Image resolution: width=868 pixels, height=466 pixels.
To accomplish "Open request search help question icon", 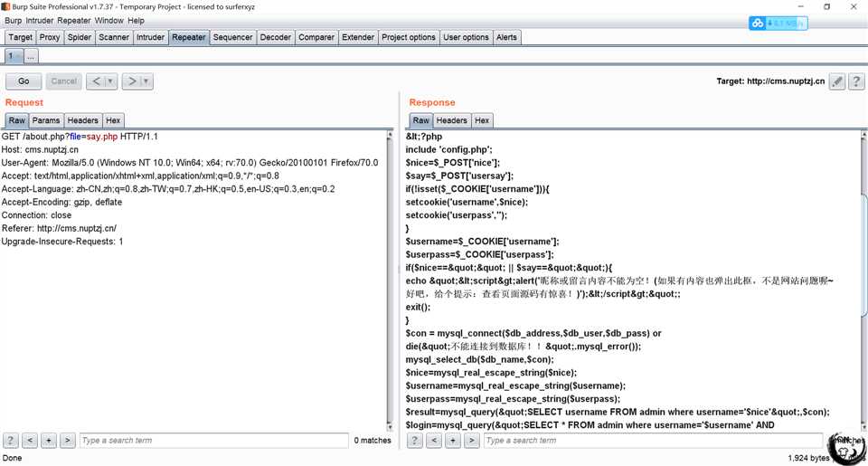I will 11,441.
